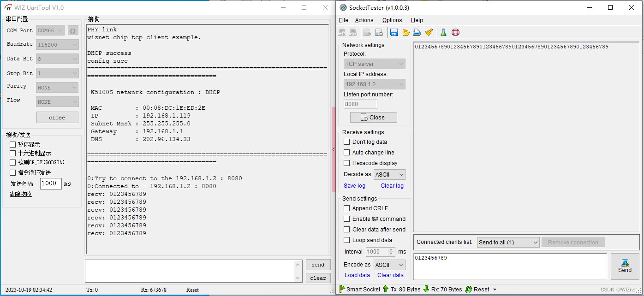Open the Help menu
644x296 pixels.
417,20
